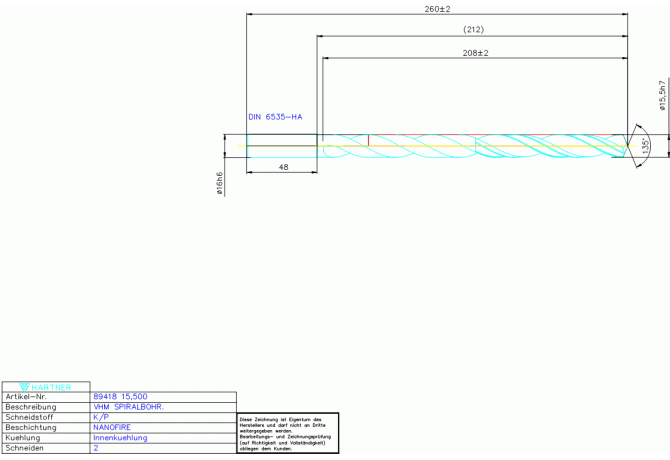Select the DIN 6535-HA shank label
Image resolution: width=670 pixels, height=460 pixels.
click(x=282, y=118)
